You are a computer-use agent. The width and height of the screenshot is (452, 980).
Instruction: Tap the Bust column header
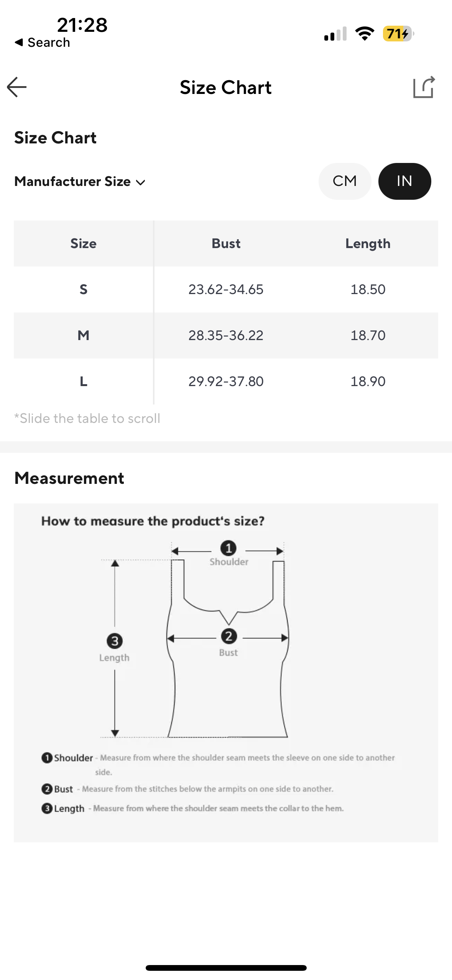click(x=226, y=243)
